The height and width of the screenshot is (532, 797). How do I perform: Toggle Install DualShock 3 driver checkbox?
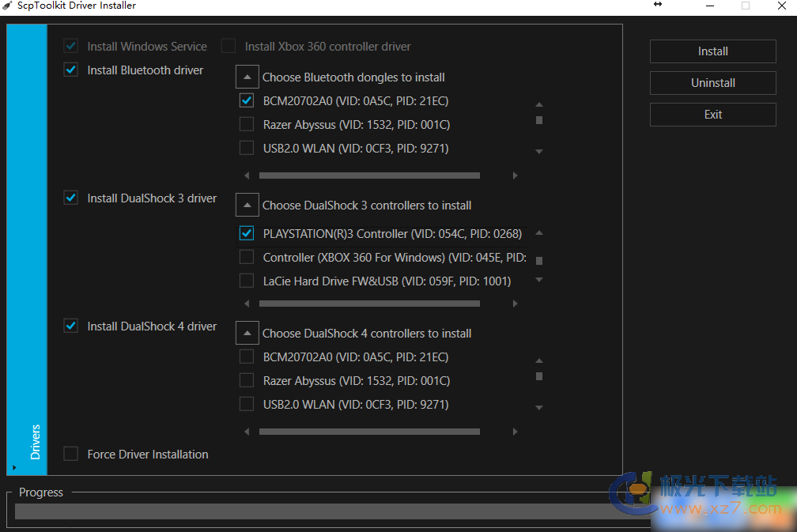71,198
